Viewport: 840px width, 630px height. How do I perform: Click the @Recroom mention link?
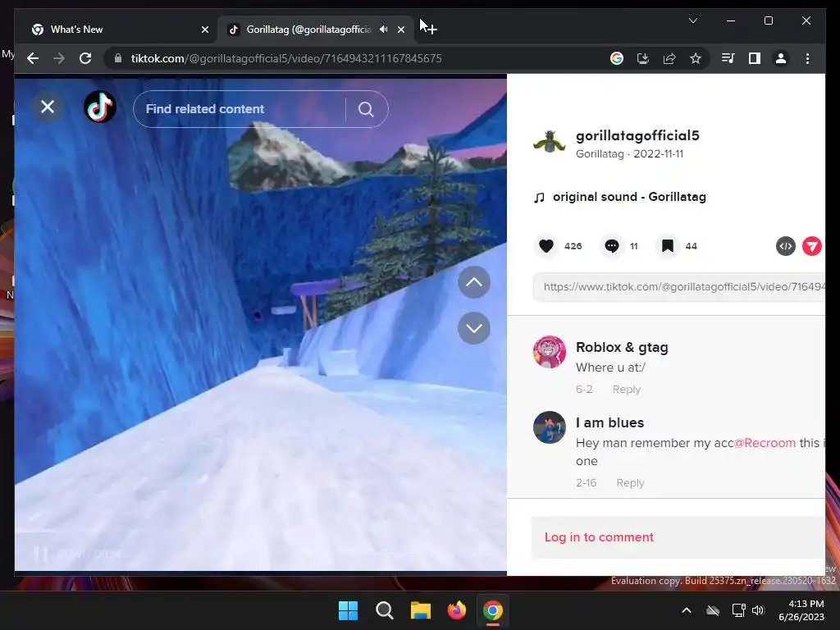coord(765,443)
